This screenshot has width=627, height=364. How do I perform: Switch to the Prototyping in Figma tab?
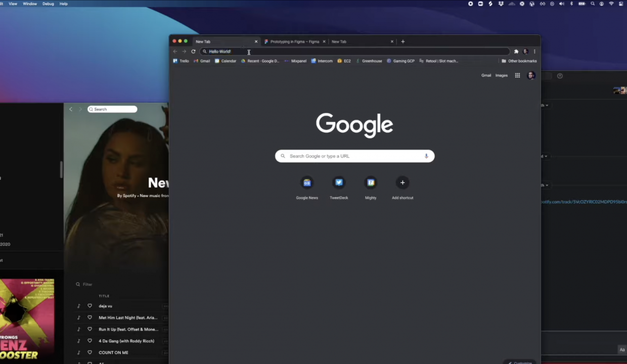295,41
